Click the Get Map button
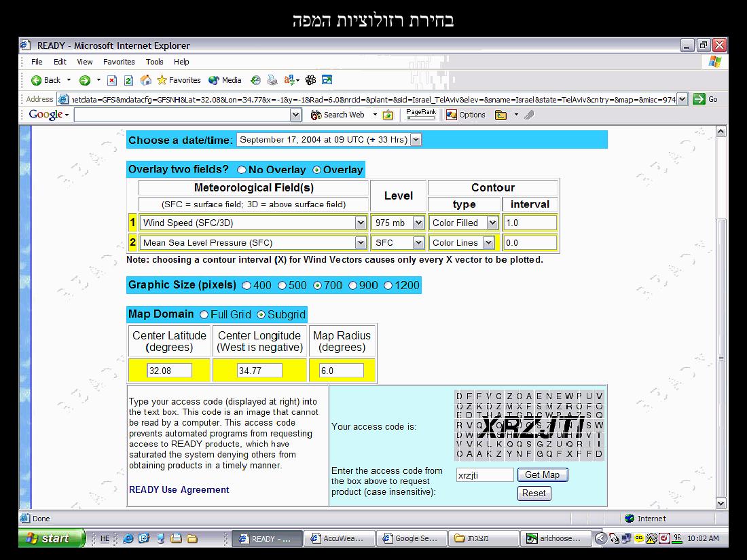The image size is (747, 560). click(543, 474)
